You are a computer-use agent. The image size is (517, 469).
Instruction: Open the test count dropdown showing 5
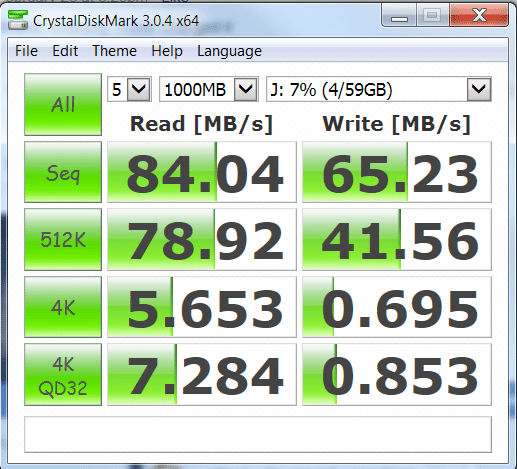point(129,89)
